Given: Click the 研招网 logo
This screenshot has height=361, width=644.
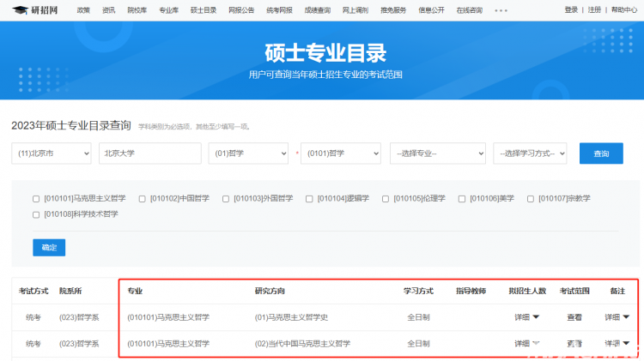Looking at the screenshot, I should 35,9.
